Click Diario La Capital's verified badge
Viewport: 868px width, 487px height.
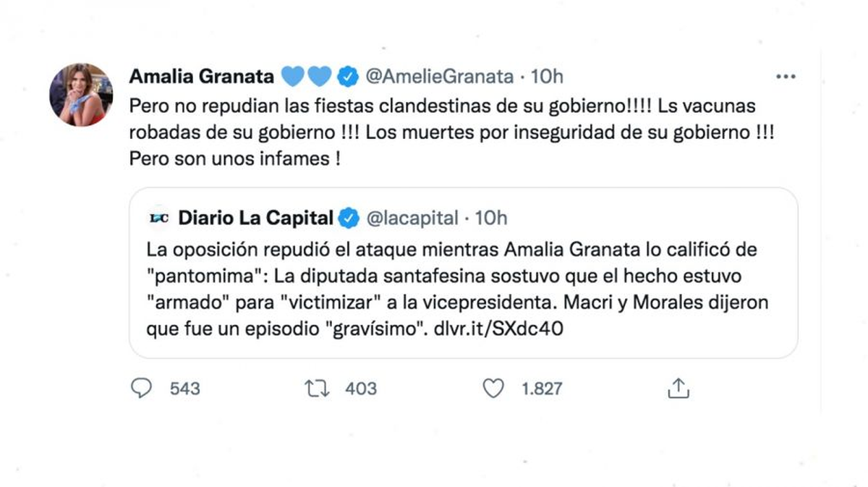pyautogui.click(x=351, y=218)
